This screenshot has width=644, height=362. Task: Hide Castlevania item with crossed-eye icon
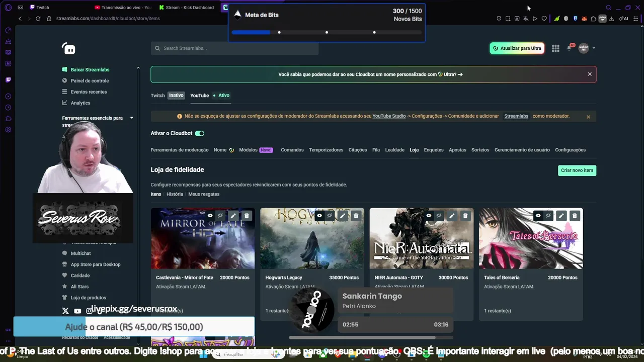[220, 216]
